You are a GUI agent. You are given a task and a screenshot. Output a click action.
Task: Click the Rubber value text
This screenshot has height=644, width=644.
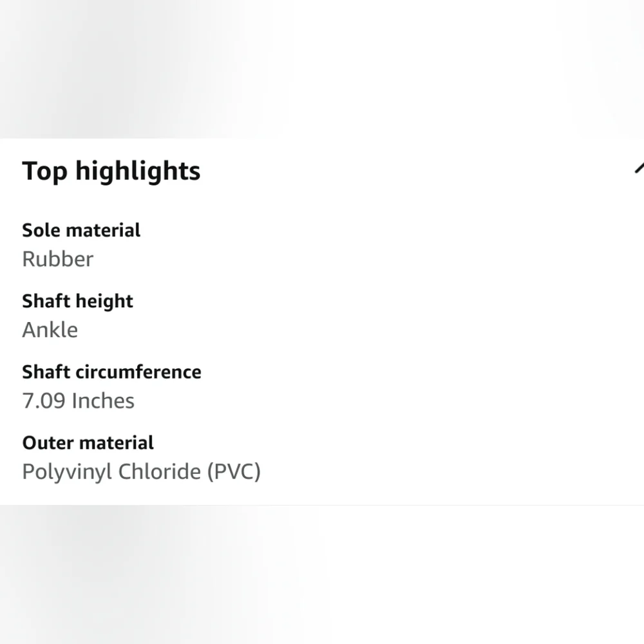[x=58, y=259]
